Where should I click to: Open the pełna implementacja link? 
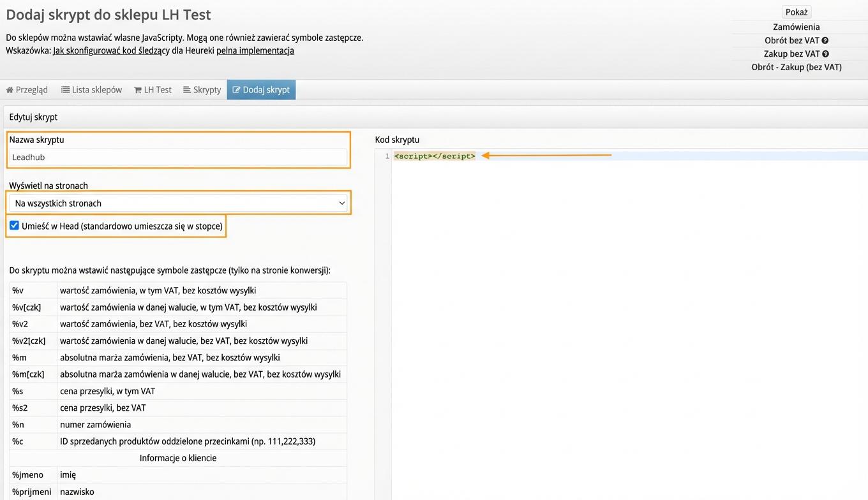255,50
